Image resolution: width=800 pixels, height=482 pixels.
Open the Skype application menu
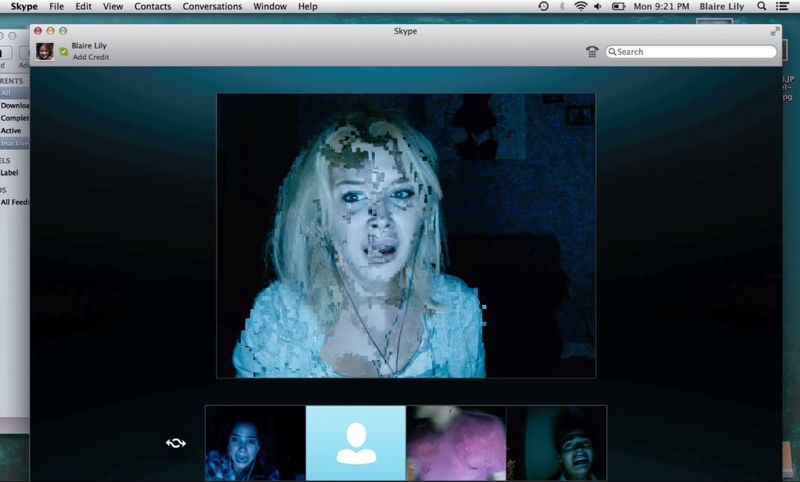[23, 7]
